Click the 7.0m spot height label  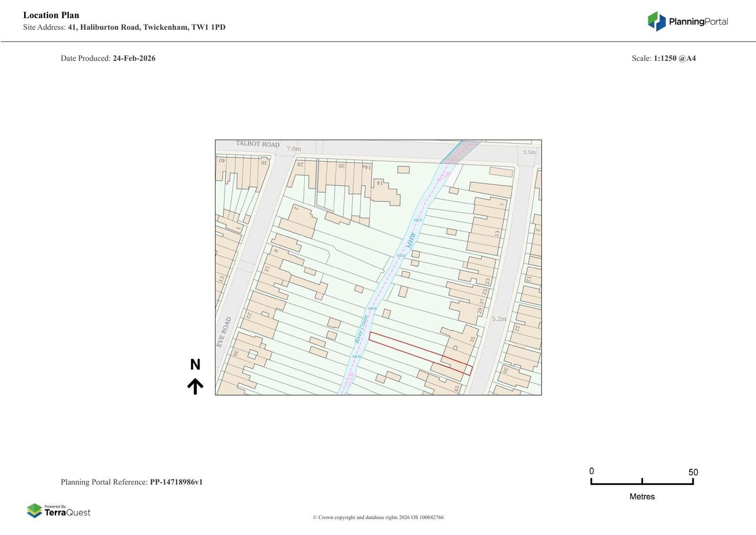pos(293,149)
